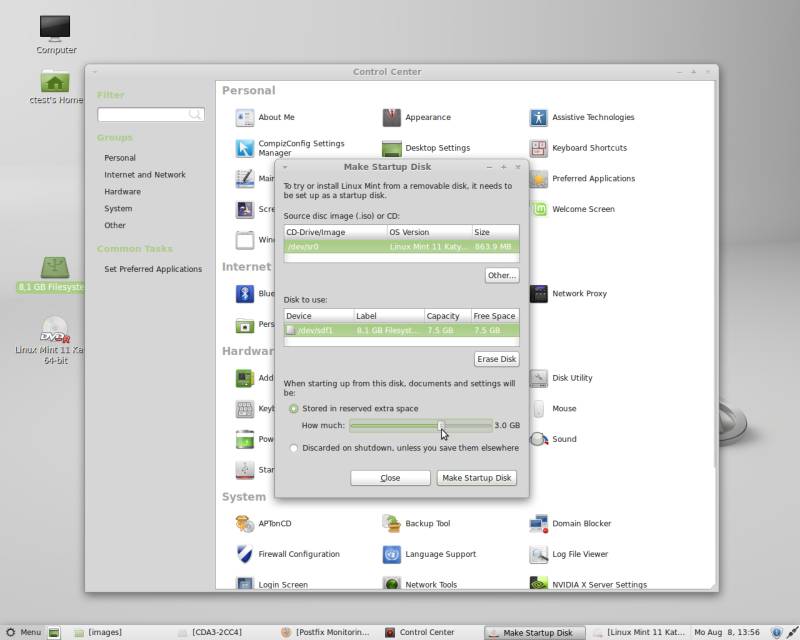Click the Other... button for source image
Screen dimensions: 800x640
(502, 276)
